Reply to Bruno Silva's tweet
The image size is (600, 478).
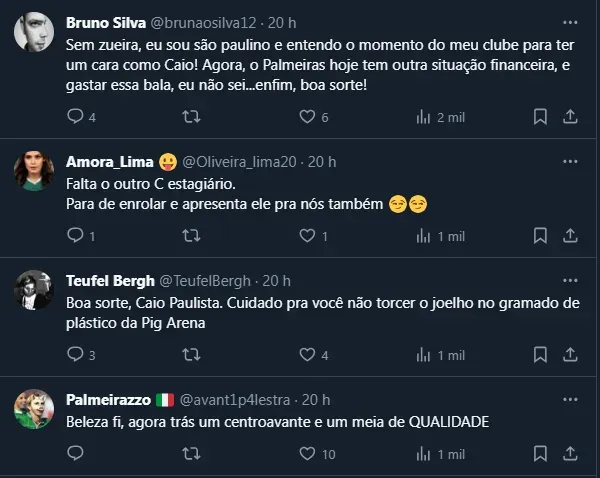click(x=76, y=117)
